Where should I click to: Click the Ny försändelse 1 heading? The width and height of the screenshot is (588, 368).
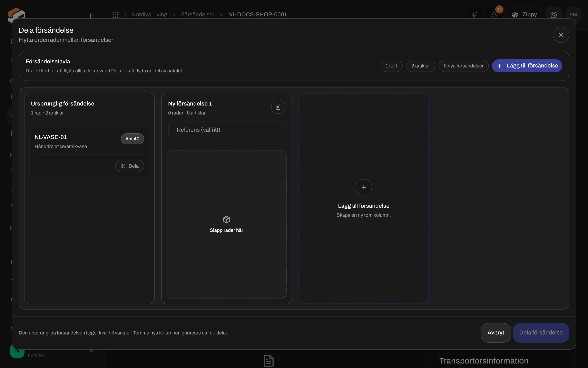click(190, 103)
